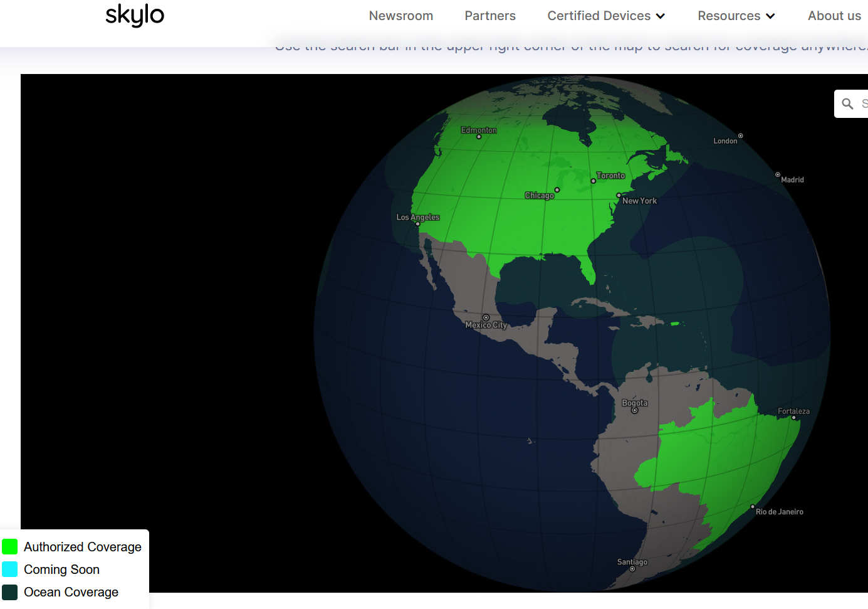This screenshot has width=868, height=609.
Task: Expand the Certified Devices dropdown
Action: [x=599, y=16]
